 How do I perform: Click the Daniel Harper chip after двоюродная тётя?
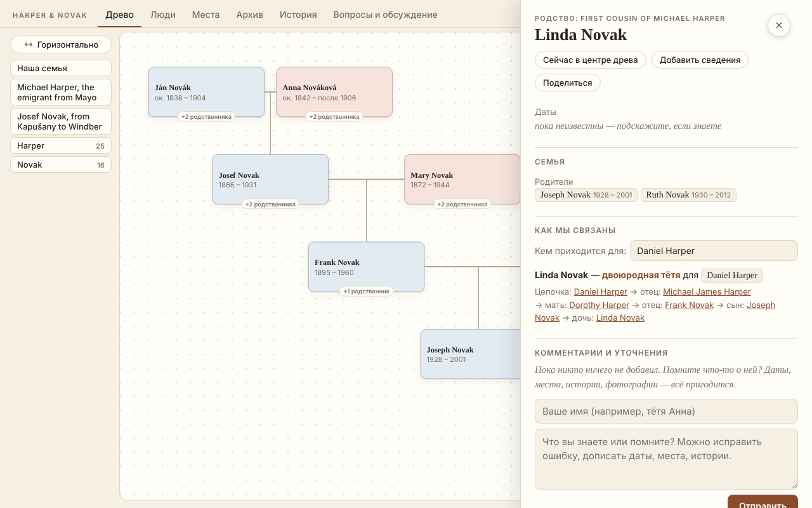point(732,275)
